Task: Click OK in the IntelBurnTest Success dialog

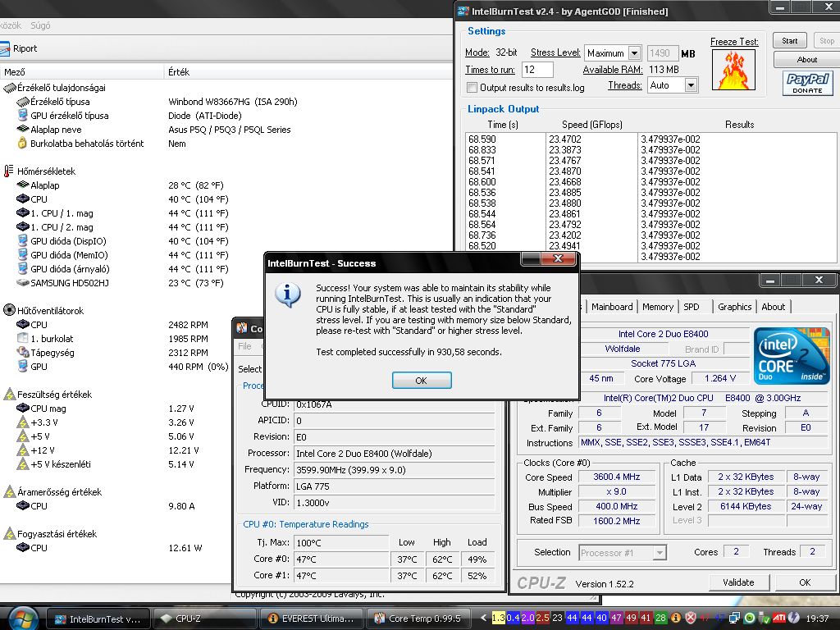Action: click(422, 380)
